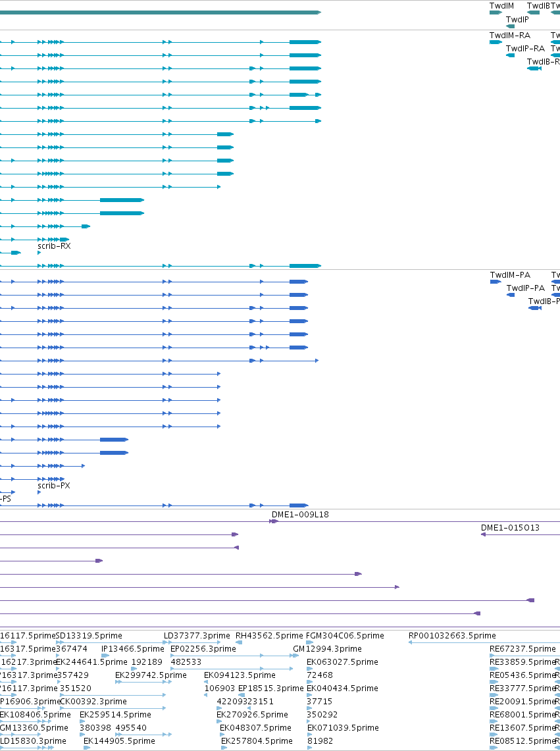Click EST label GM13360.5prime
Image resolution: width=560 pixels, height=751 pixels.
click(x=34, y=727)
